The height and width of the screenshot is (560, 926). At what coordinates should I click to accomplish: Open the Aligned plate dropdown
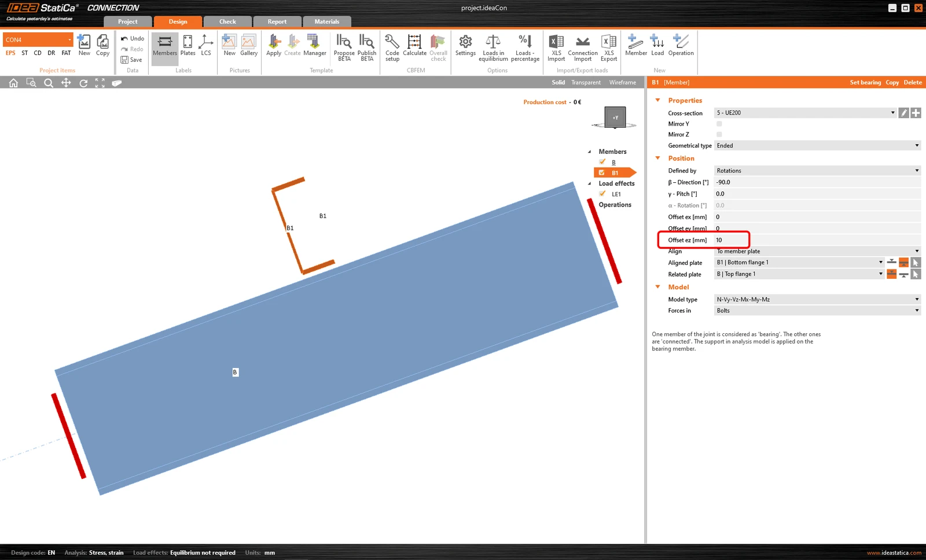click(x=799, y=263)
